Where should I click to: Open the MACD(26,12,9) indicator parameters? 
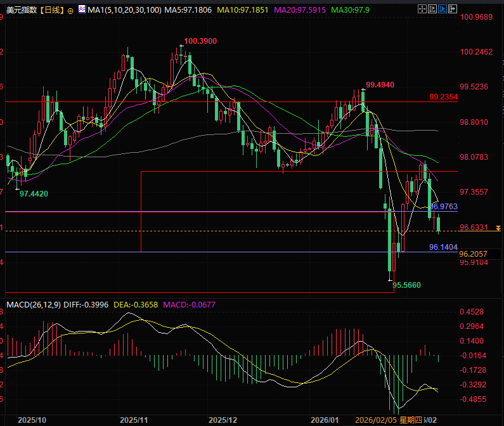33,305
